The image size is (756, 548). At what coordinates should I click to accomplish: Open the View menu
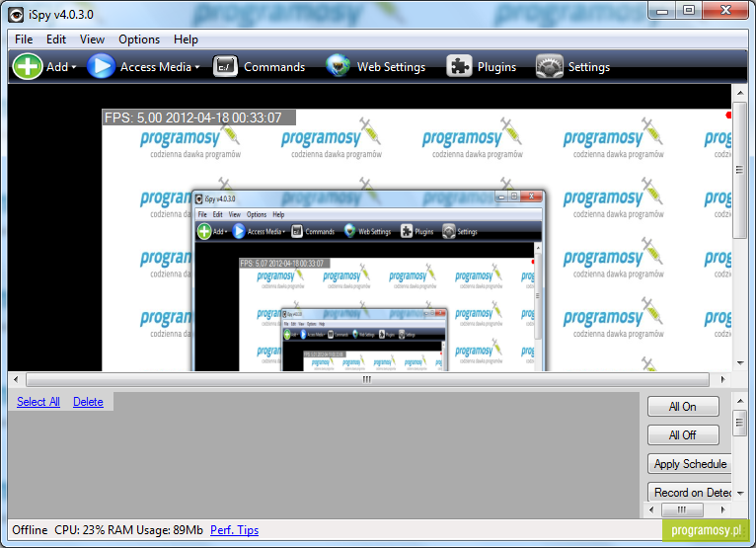pos(92,39)
